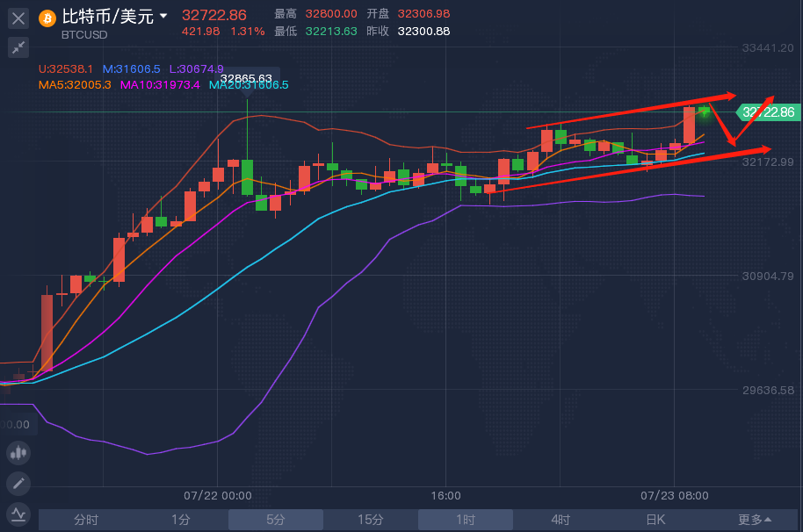Choose the 1时 timeframe tab

coord(466,520)
